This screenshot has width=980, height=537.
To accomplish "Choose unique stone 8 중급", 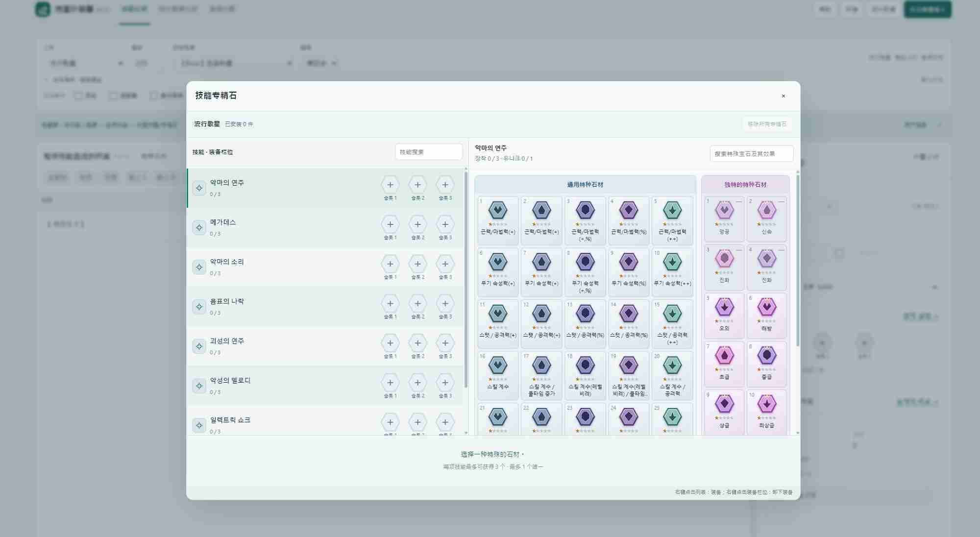I will (x=767, y=364).
